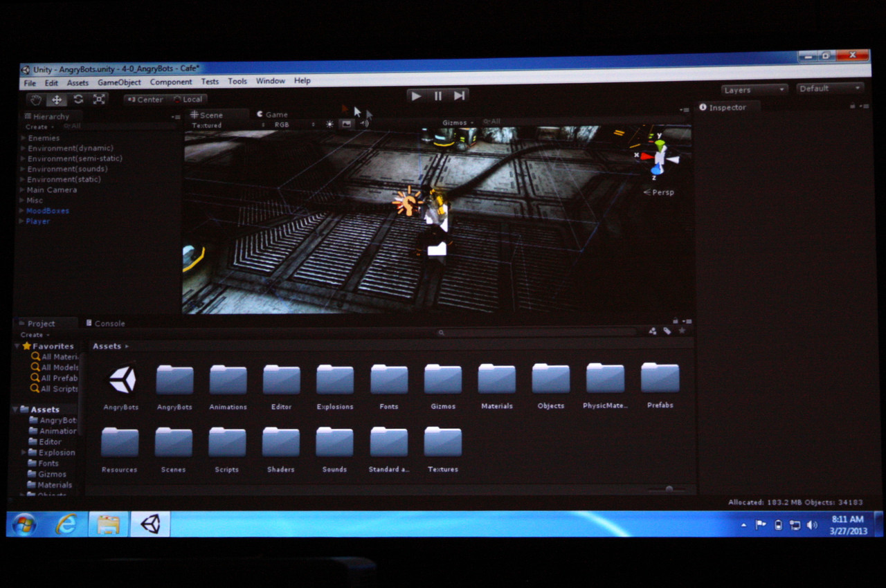This screenshot has height=588, width=886.
Task: Toggle scene lighting with the sun icon
Action: [329, 125]
